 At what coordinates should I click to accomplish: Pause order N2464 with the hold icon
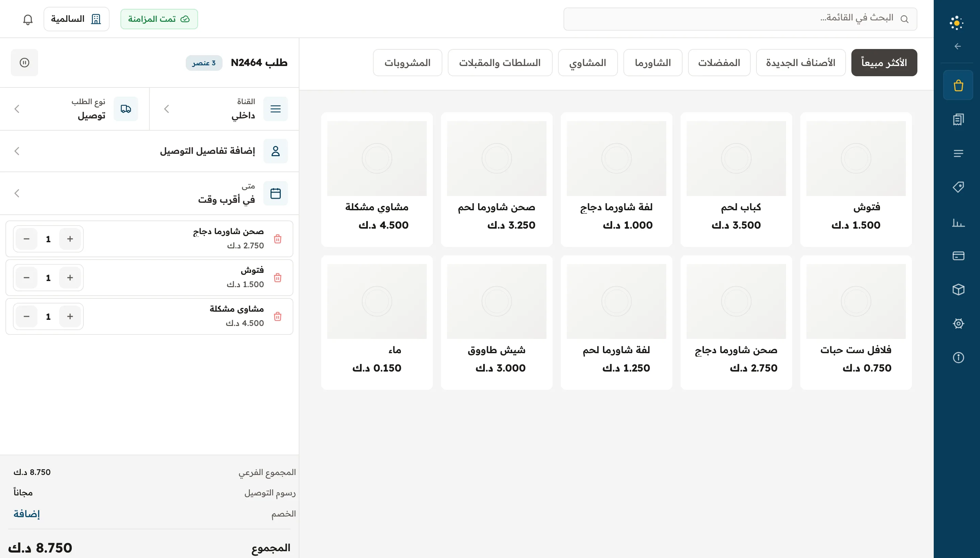(x=24, y=63)
